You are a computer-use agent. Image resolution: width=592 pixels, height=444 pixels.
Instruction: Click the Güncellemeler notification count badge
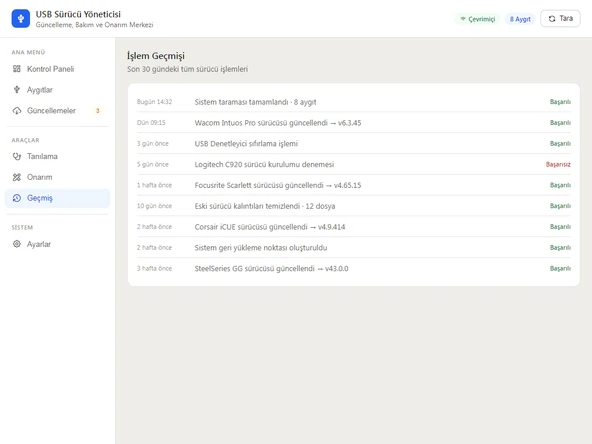coord(97,111)
